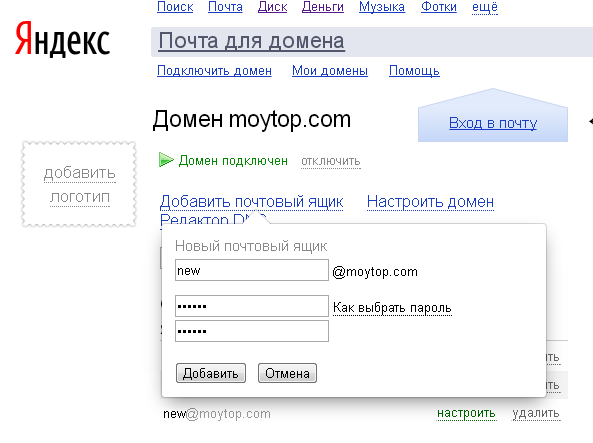Click the Добавить button in the popup
The height and width of the screenshot is (443, 593).
[211, 373]
